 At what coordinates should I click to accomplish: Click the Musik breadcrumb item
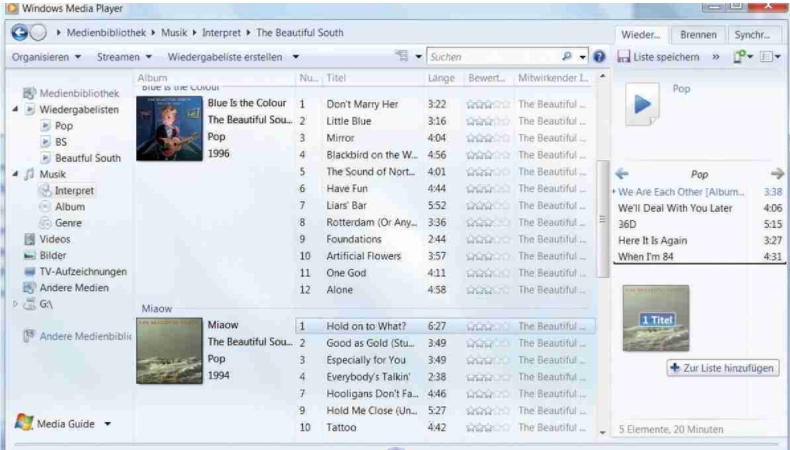click(174, 33)
